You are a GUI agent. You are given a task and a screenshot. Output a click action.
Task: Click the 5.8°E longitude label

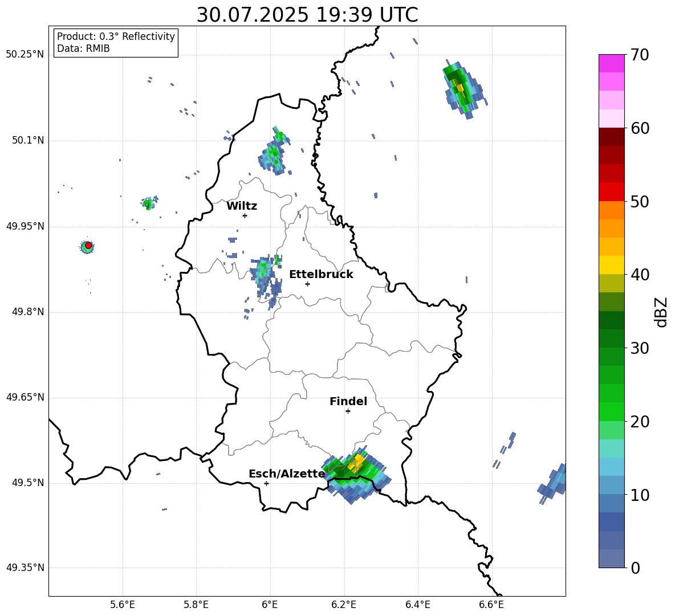click(x=196, y=605)
